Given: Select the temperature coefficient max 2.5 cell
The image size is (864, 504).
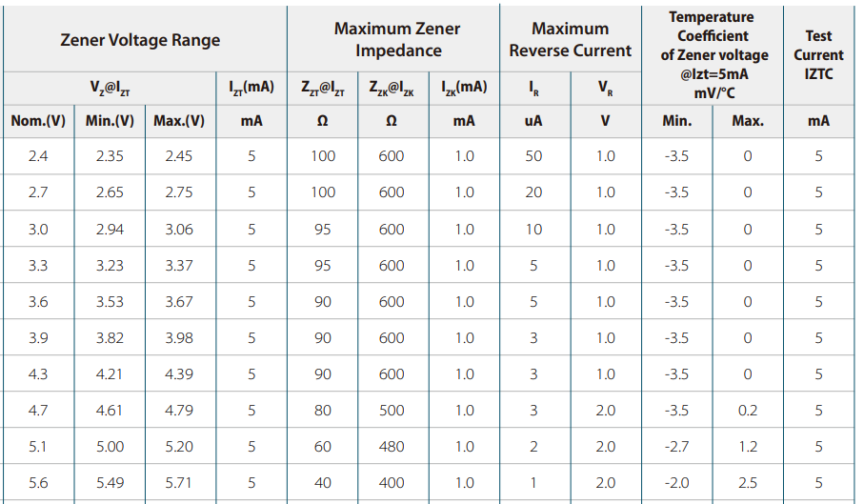Looking at the screenshot, I should (748, 483).
